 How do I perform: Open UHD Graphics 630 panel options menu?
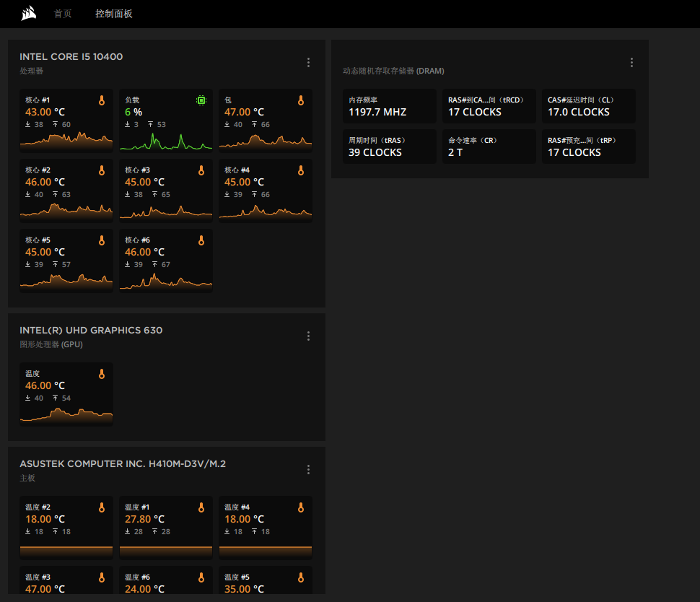(308, 336)
